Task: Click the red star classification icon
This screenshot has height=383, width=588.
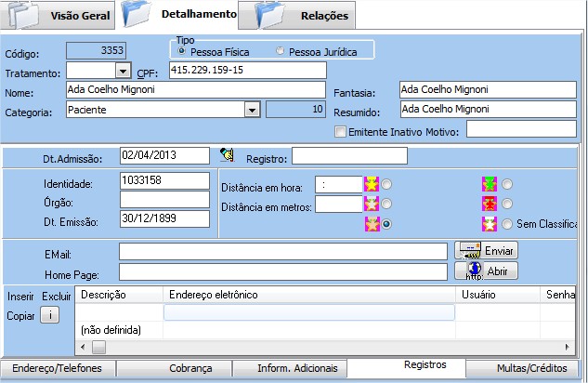Action: tap(489, 204)
